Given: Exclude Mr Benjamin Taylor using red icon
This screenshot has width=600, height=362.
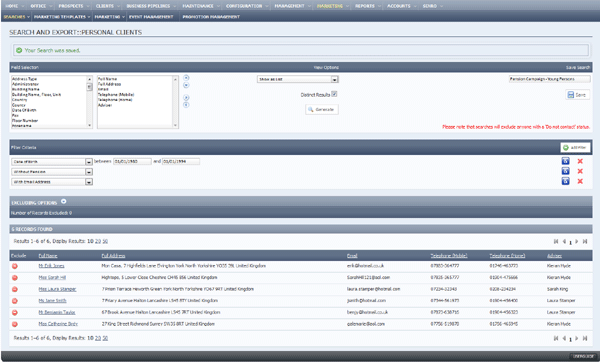Looking at the screenshot, I should (15, 312).
